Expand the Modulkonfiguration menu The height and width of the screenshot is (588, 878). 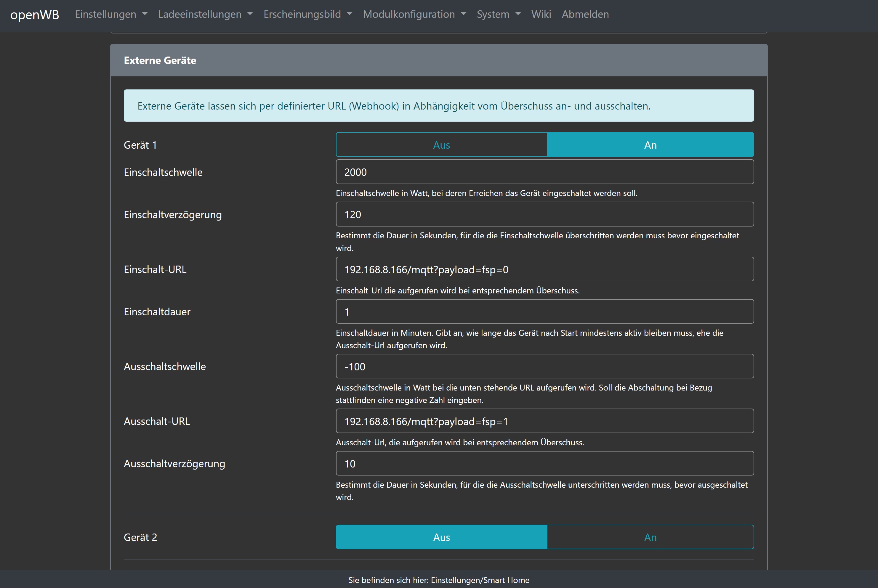tap(414, 14)
